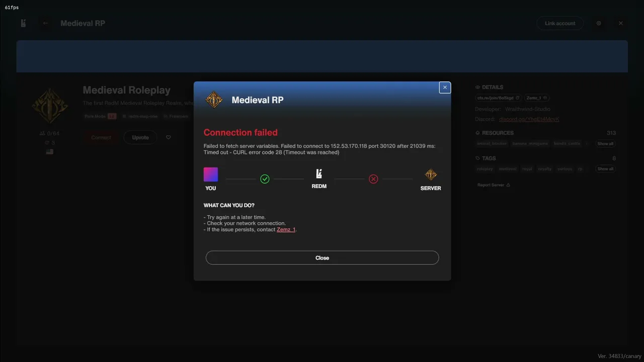Image resolution: width=644 pixels, height=362 pixels.
Task: Click the bandit_castle resource chip
Action: 567,144
